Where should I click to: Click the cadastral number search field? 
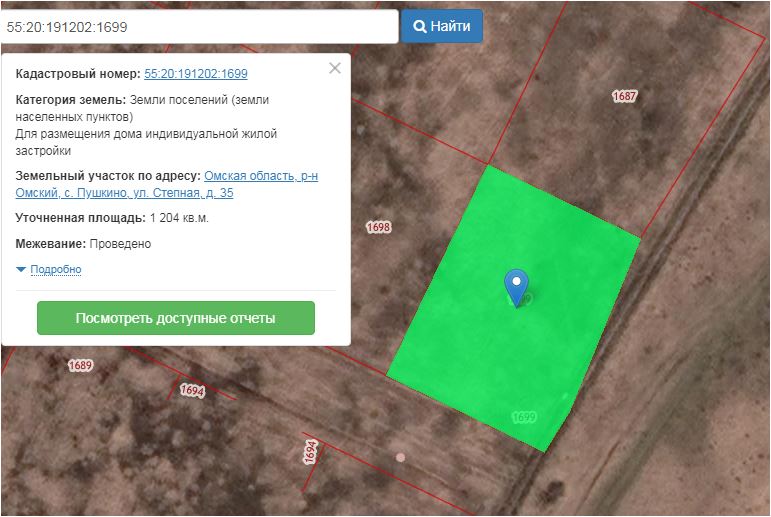(199, 27)
